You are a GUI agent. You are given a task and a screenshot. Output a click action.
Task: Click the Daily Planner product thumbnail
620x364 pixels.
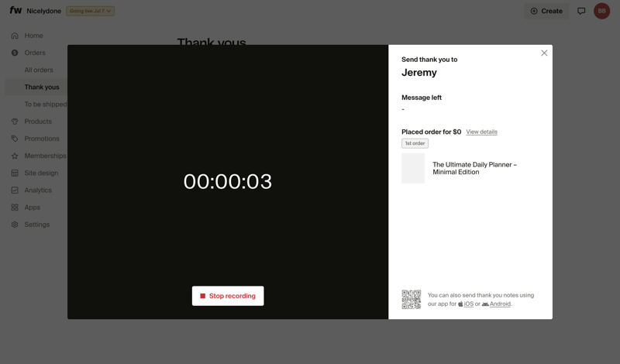(413, 168)
